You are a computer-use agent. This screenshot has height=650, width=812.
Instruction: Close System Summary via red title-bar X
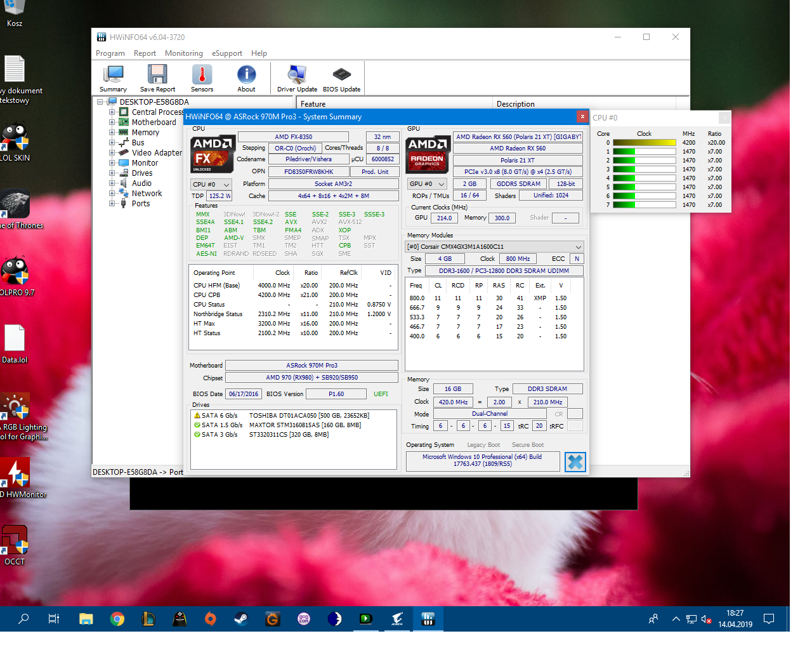tap(582, 116)
